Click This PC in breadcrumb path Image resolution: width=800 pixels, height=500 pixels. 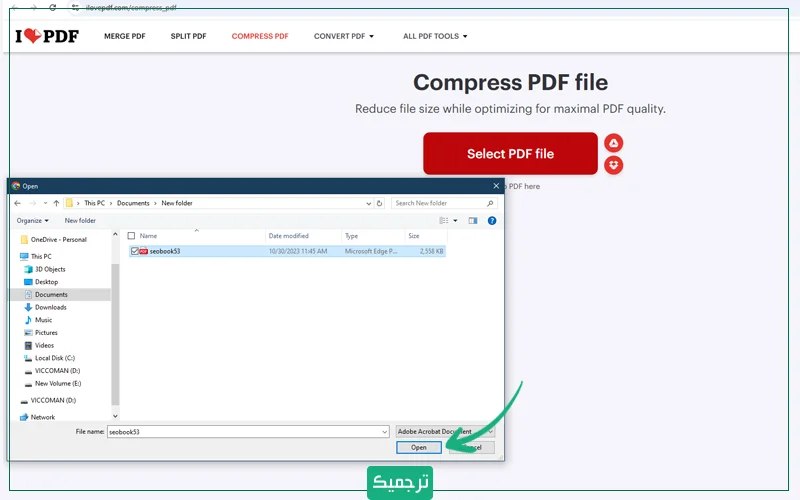pyautogui.click(x=94, y=203)
